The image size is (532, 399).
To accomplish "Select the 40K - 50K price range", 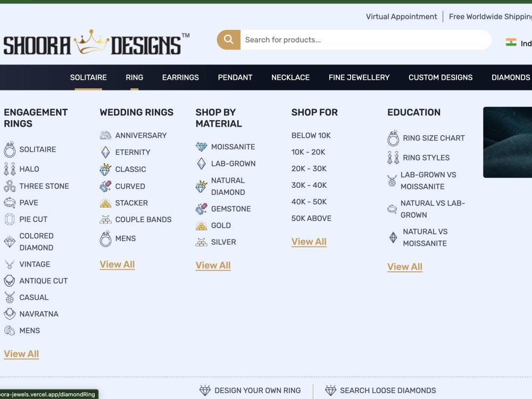I will coord(309,202).
